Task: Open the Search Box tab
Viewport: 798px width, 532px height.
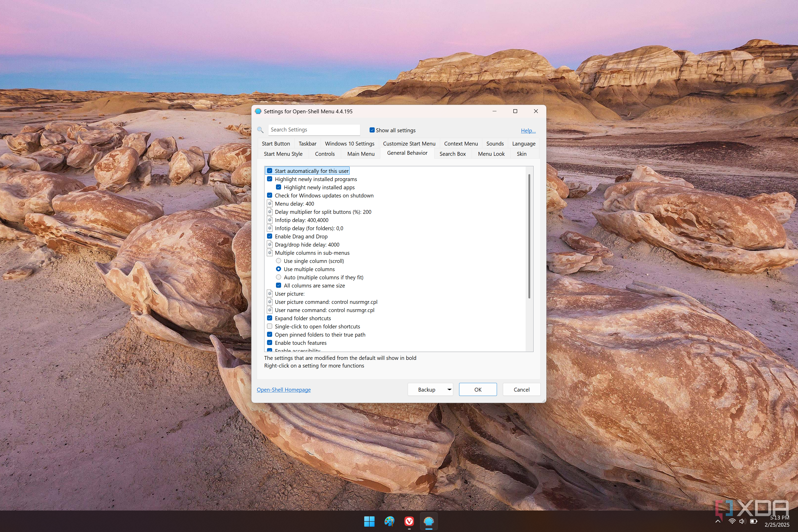Action: (x=453, y=154)
